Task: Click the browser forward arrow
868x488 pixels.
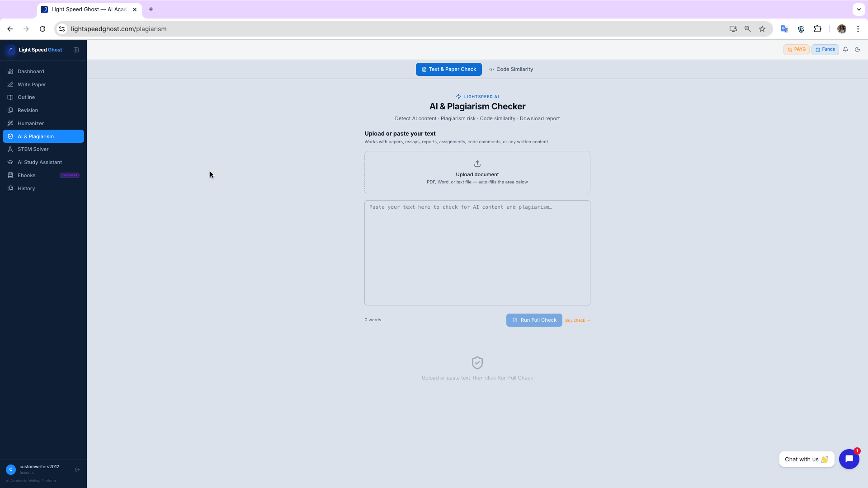Action: (26, 29)
